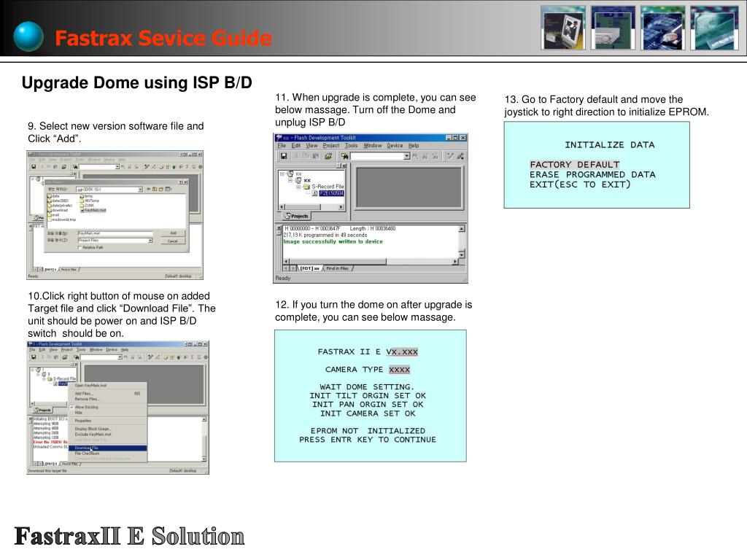Click Projects tab in step 10 window
This screenshot has height=560, width=747.
(42, 410)
